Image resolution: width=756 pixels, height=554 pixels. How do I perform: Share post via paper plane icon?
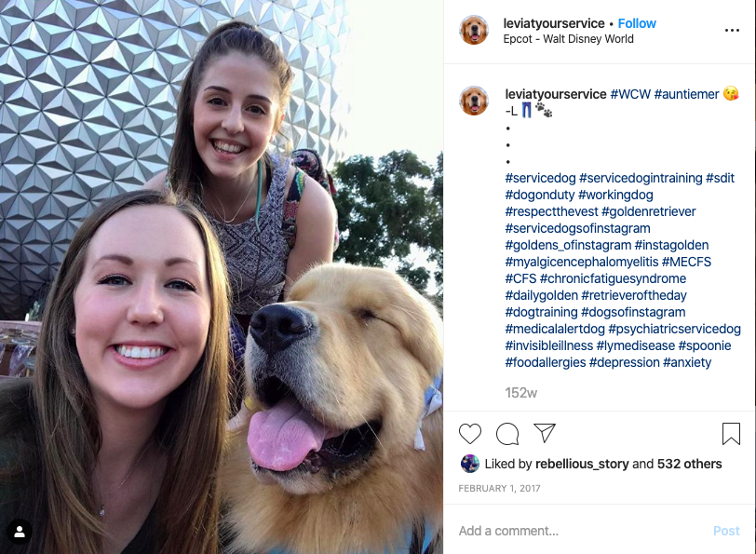click(545, 433)
